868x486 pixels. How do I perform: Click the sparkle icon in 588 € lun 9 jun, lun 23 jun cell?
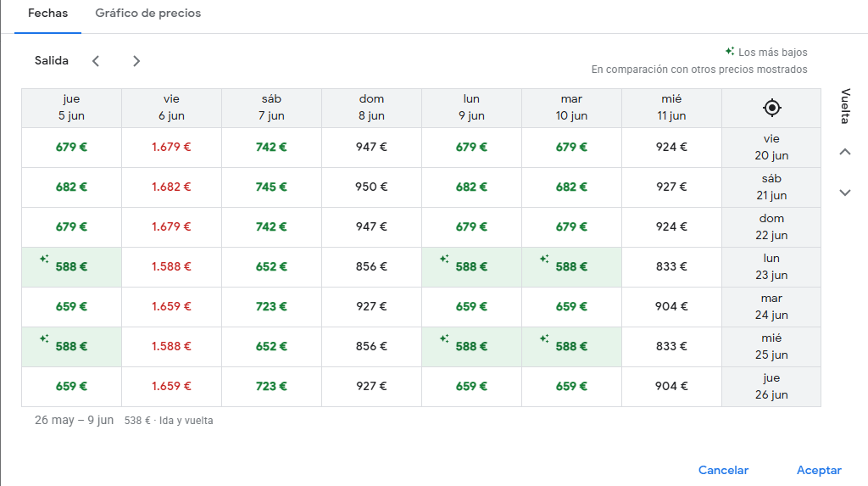point(444,259)
